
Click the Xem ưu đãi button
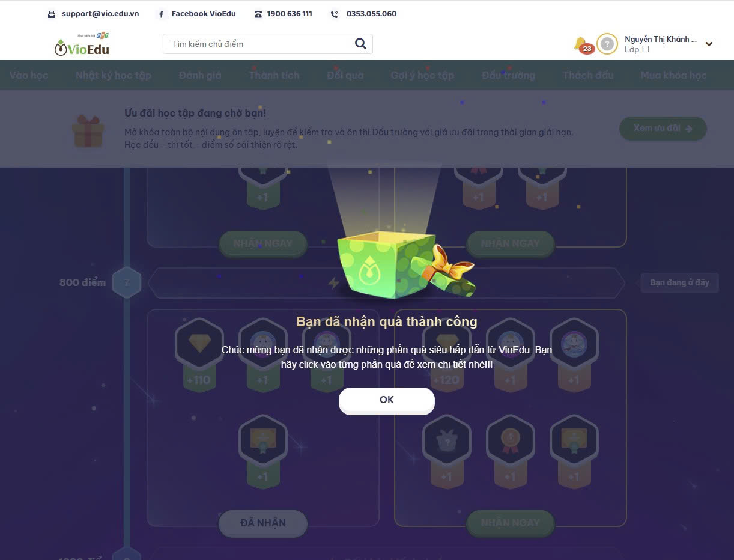[663, 129]
